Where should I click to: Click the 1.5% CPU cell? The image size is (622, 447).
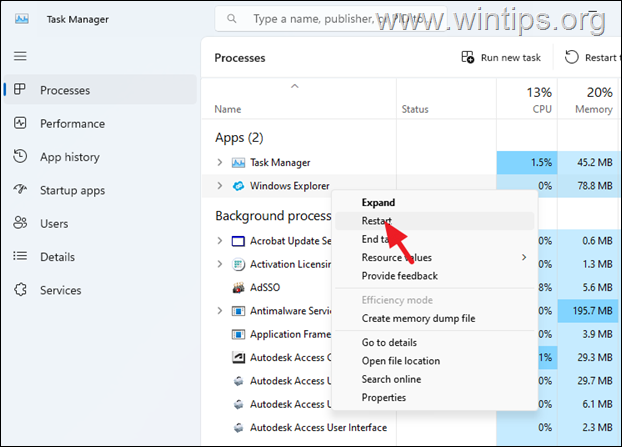coord(527,162)
